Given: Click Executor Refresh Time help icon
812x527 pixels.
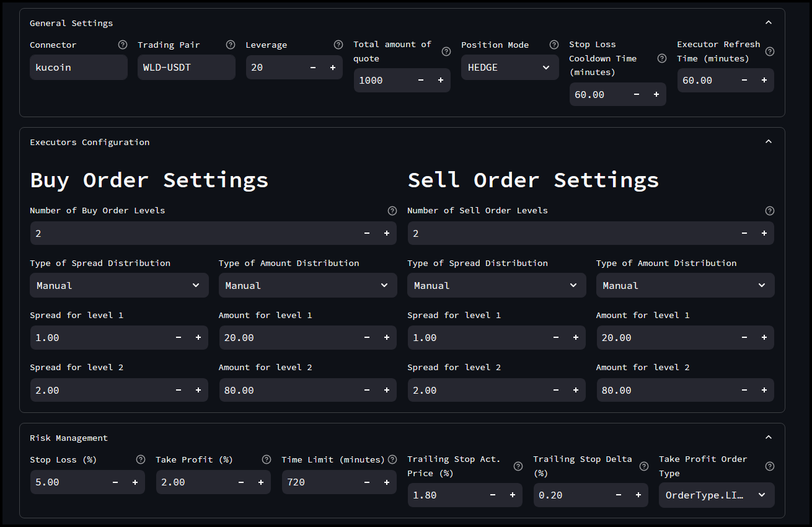Looking at the screenshot, I should coord(770,51).
